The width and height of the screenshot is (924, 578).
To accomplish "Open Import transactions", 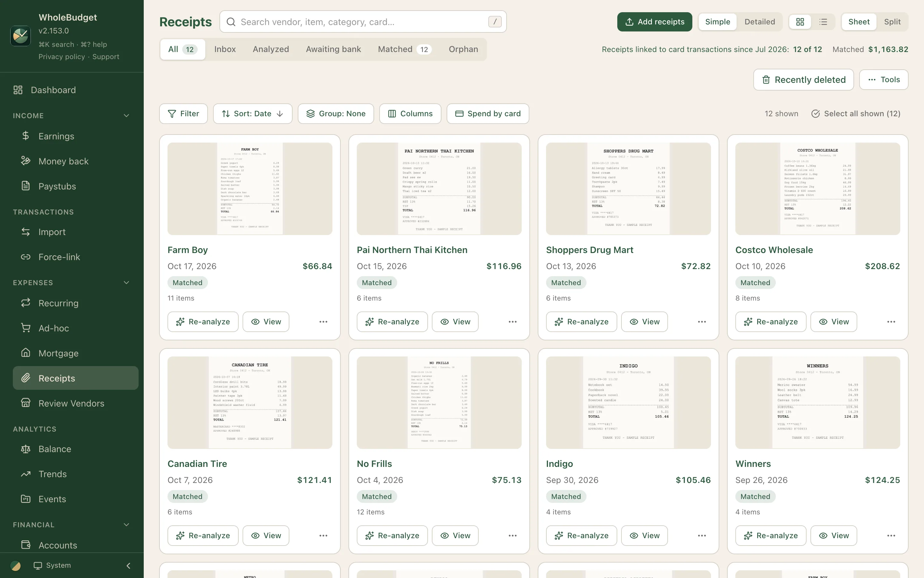I will [x=76, y=232].
